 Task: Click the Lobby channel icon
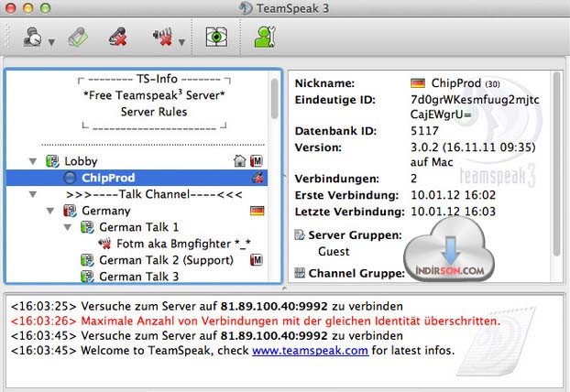53,161
